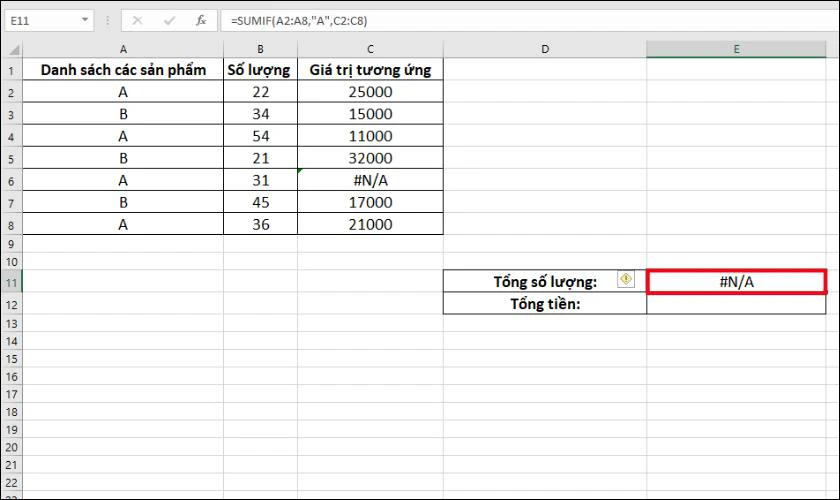
Task: Select row 6 header
Action: (11, 181)
